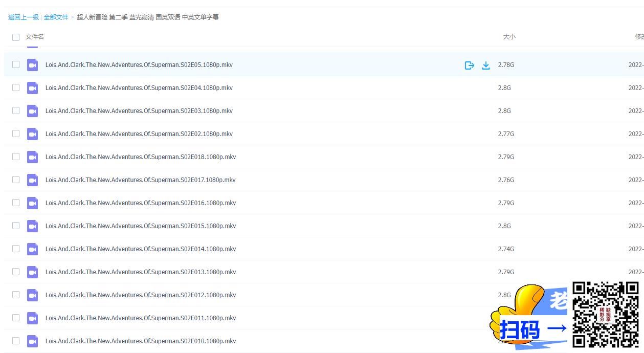
Task: Sort by the 大小 column header
Action: coord(509,37)
